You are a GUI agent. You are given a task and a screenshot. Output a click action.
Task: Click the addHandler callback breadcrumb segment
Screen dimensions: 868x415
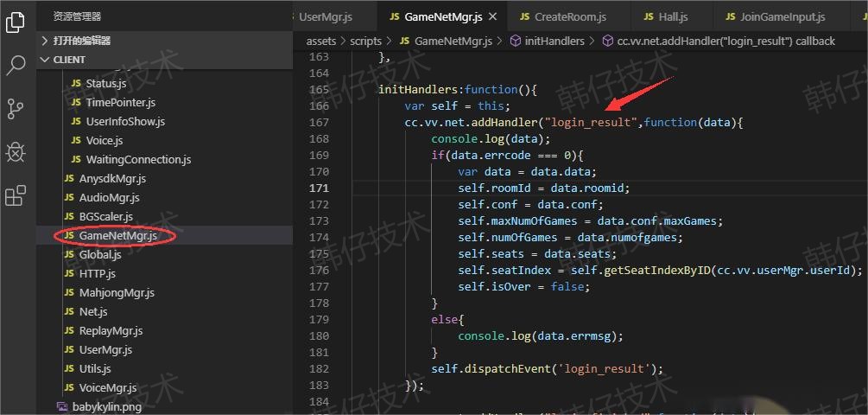(x=719, y=41)
